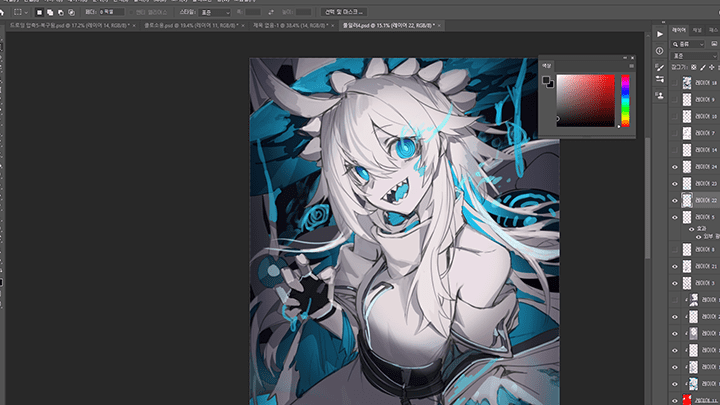Hide the active layer 레이어 22
Screen dimensions: 720x405
tap(675, 201)
